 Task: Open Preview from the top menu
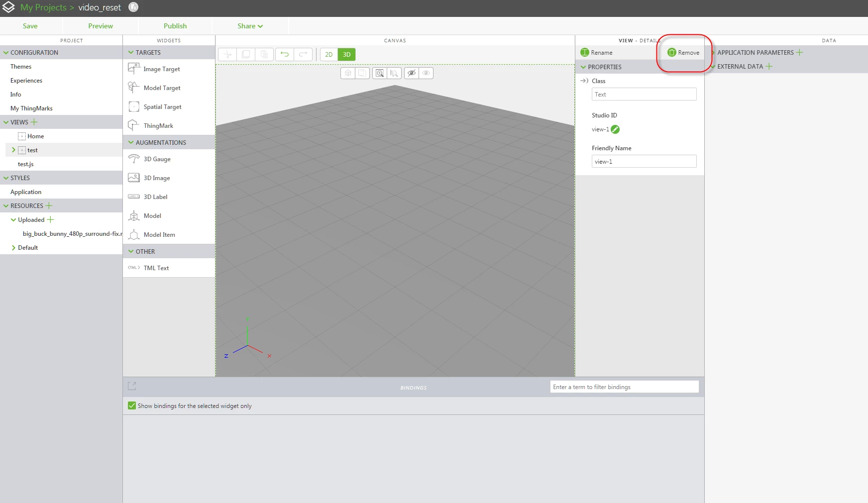tap(101, 26)
